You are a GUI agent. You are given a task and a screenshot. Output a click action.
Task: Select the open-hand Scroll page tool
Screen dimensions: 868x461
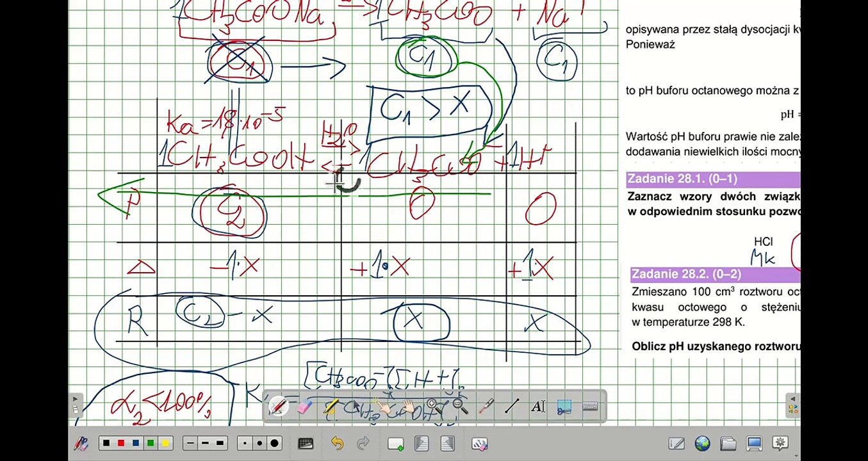(407, 407)
